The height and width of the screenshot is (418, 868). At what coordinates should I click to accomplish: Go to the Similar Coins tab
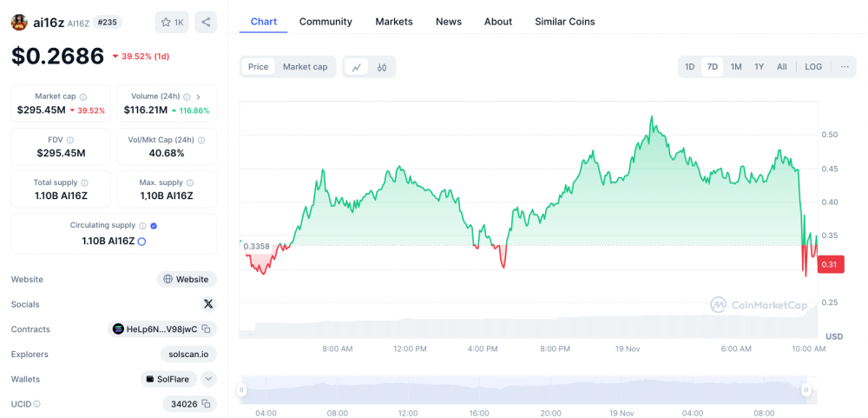click(x=564, y=22)
